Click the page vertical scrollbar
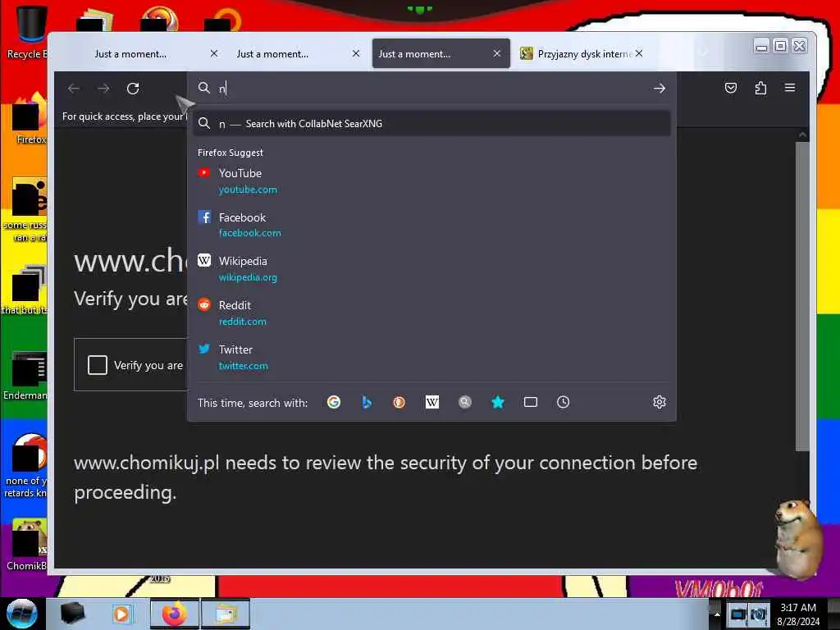The width and height of the screenshot is (840, 630). coord(802,295)
